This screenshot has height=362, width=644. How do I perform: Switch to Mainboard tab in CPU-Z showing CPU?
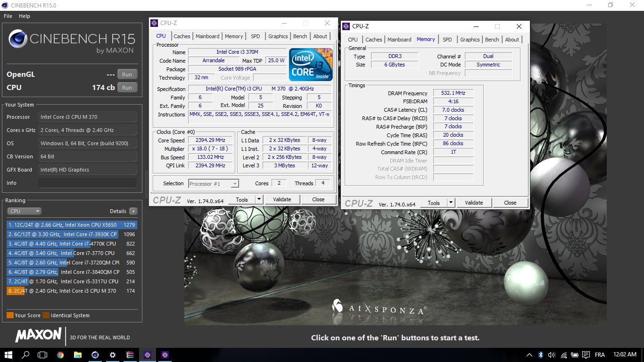[207, 36]
